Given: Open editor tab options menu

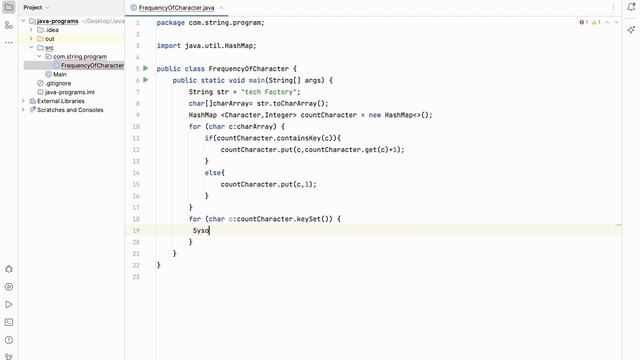Looking at the screenshot, I should tap(613, 7).
